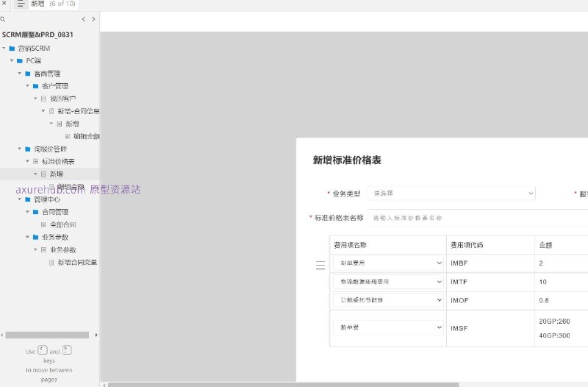Open the sitemap search magnifier icon
Viewport: 588px width, 387px height.
3,19
